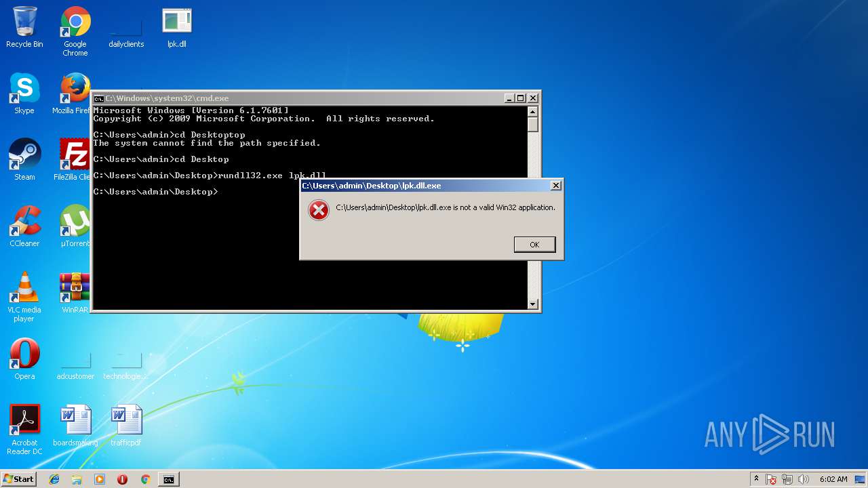Select the adcustomer desktop file
The height and width of the screenshot is (488, 868).
click(75, 366)
